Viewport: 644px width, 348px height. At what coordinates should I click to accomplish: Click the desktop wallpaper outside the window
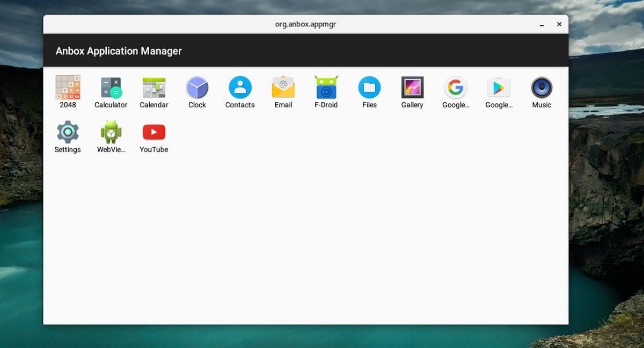coord(606,215)
